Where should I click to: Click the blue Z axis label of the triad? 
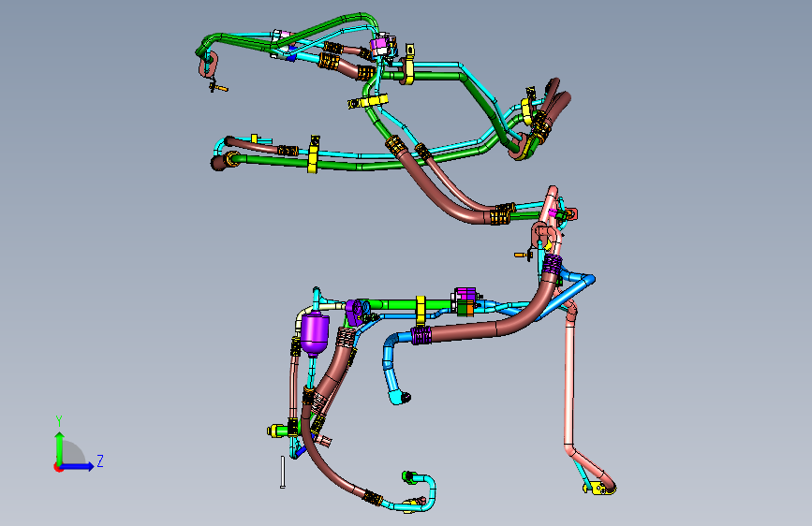100,460
